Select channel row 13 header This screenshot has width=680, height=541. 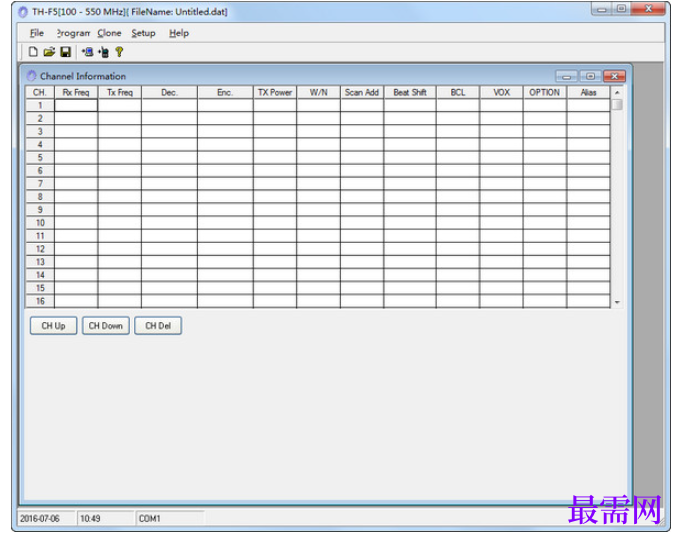(40, 262)
